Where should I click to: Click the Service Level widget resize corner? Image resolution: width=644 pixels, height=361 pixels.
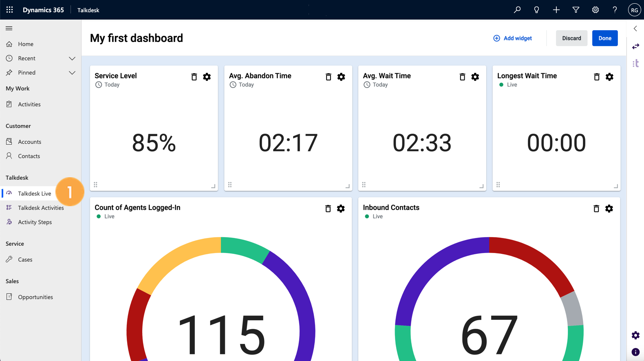pyautogui.click(x=213, y=186)
